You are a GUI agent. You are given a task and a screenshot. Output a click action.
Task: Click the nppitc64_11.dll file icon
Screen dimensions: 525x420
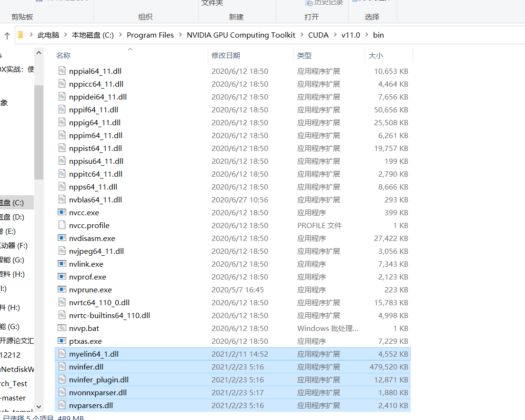click(x=62, y=173)
